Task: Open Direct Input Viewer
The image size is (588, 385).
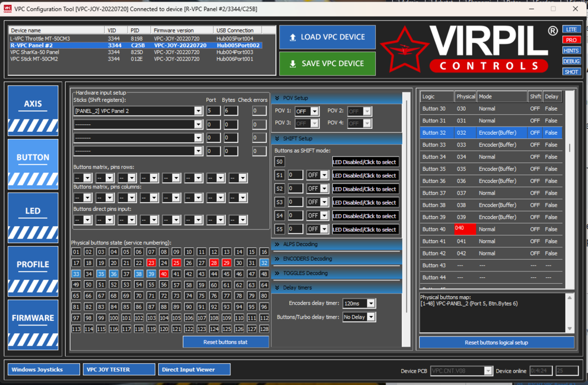Action: [x=194, y=369]
